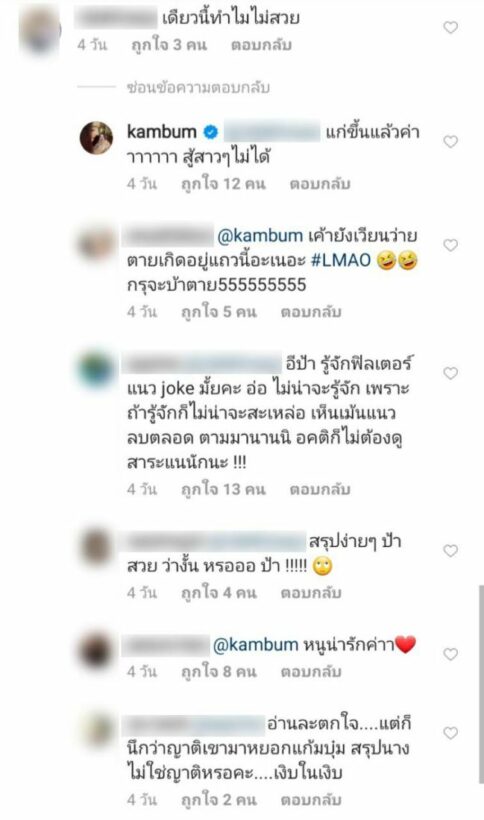Open the #LMAO hashtag

click(x=340, y=260)
